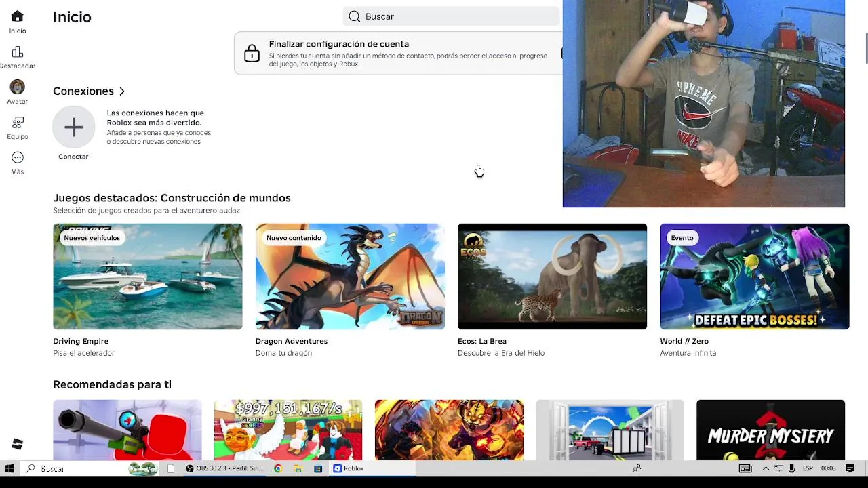
Task: Click the Aventura infinita subtitle
Action: click(688, 353)
